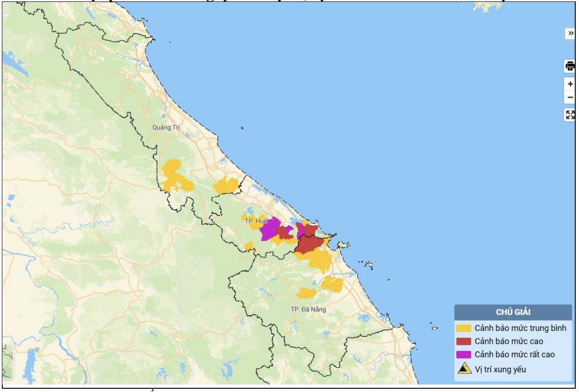Click the "TP. Huế" map label

255,221
